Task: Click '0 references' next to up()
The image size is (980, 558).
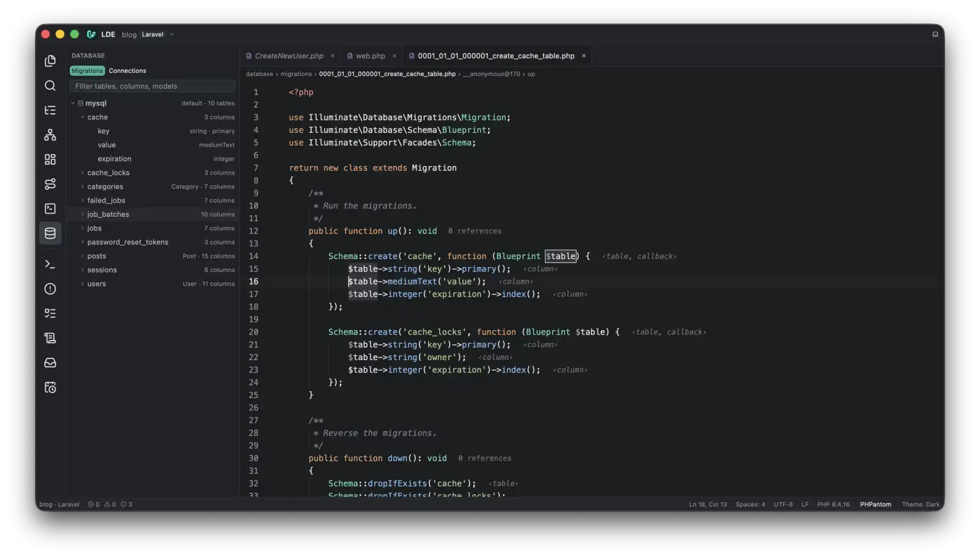Action: tap(475, 231)
